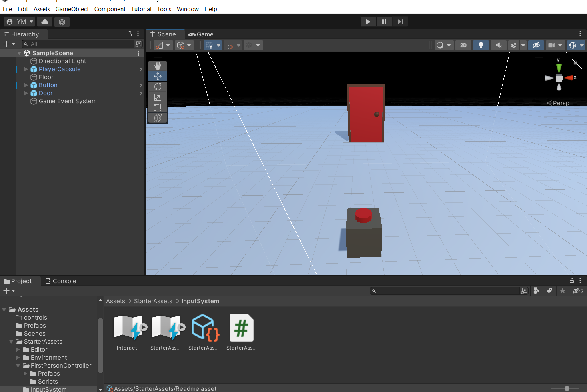Expand the PlayerCapsule hierarchy item
This screenshot has width=587, height=392.
click(26, 69)
